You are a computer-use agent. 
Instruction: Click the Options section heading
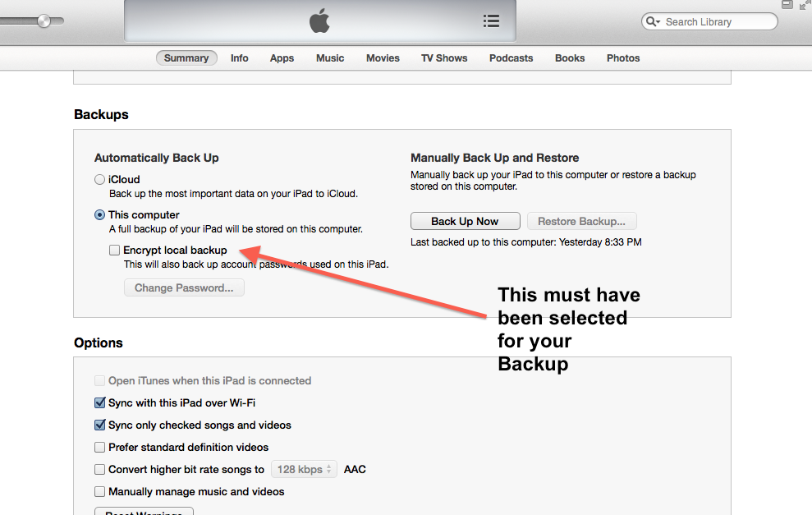click(x=99, y=343)
